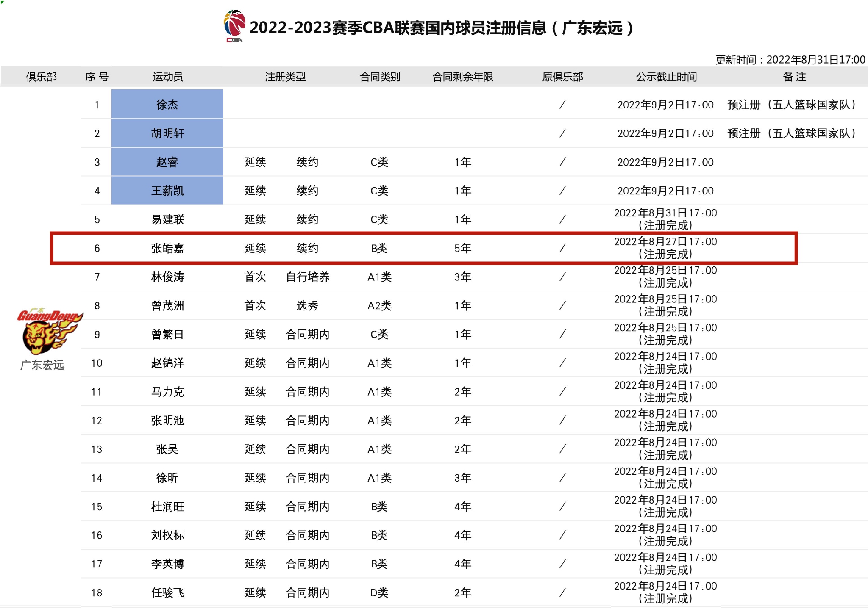Click 选秀 in 曾茂洲's row
The width and height of the screenshot is (868, 609).
click(x=307, y=306)
